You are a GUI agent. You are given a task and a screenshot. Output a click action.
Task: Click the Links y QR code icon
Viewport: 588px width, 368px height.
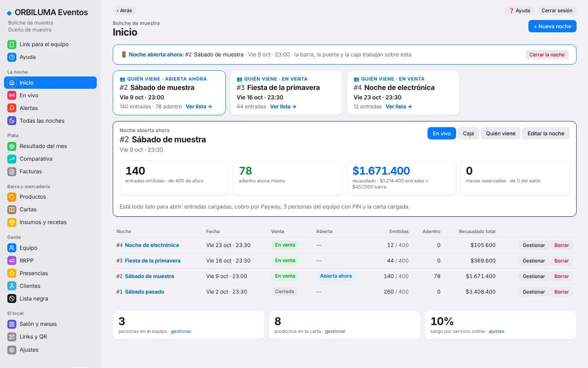(x=12, y=337)
